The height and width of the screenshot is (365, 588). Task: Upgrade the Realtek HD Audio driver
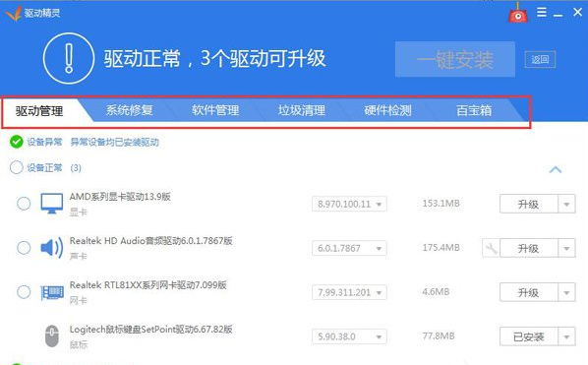coord(529,248)
